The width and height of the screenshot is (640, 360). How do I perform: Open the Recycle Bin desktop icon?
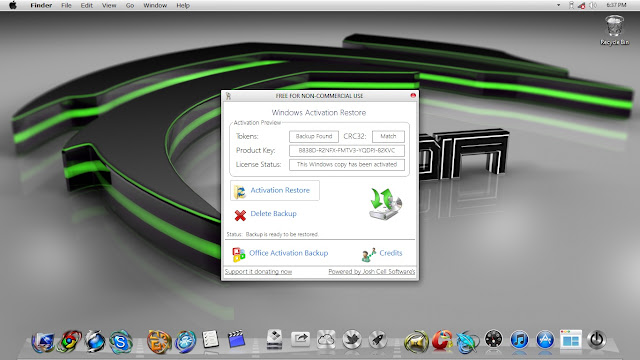click(x=614, y=30)
